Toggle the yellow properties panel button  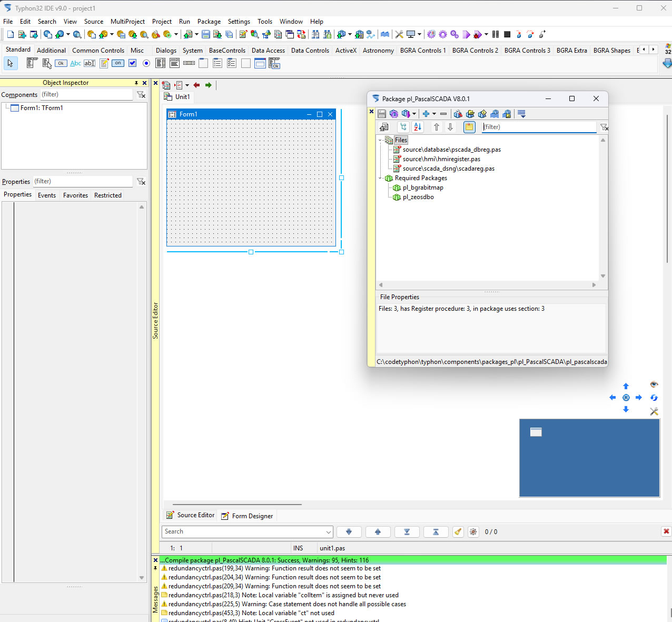pos(469,127)
